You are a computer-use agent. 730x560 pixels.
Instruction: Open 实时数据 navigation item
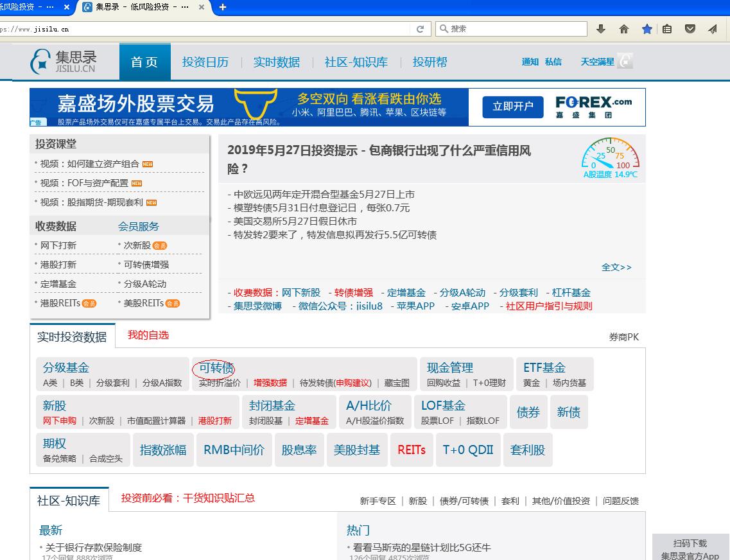(x=277, y=62)
